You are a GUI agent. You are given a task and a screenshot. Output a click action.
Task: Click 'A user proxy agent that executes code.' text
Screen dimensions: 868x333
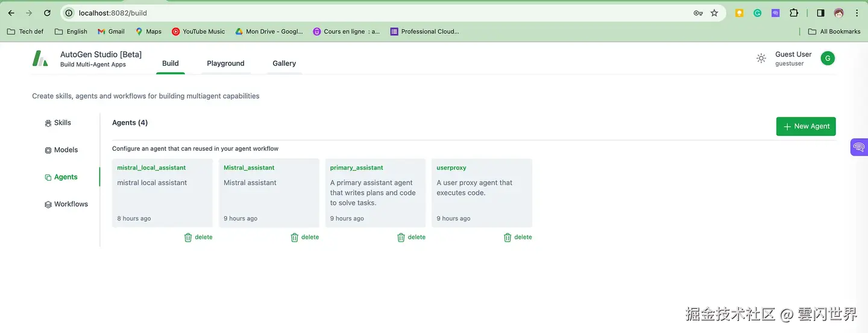[474, 188]
